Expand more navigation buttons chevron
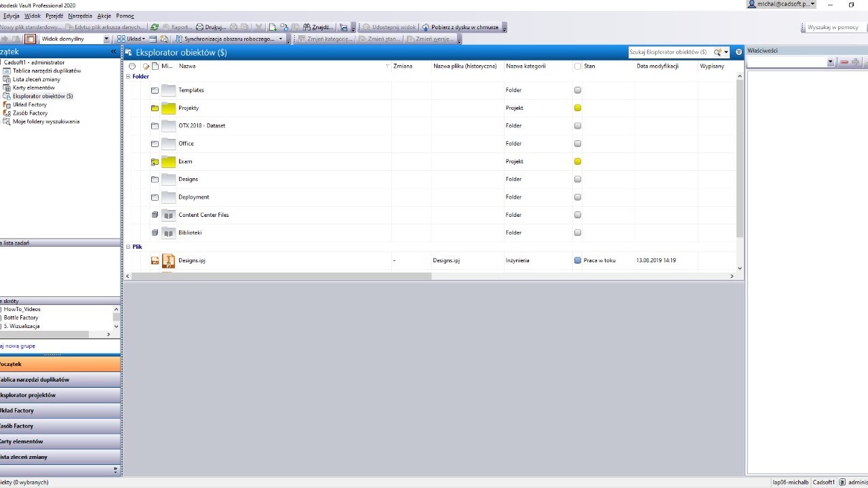The width and height of the screenshot is (868, 488). (x=115, y=469)
